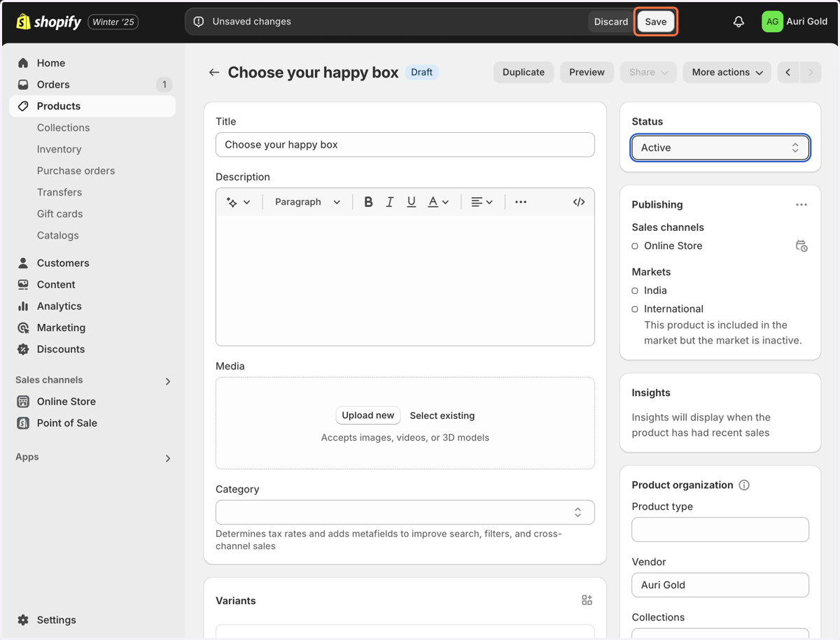840x640 pixels.
Task: Click the Draft status badge
Action: (x=422, y=72)
